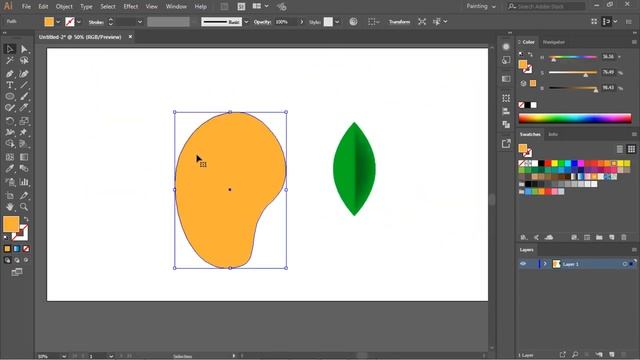640x360 pixels.
Task: Open Recolor Artwork button
Action: click(353, 22)
